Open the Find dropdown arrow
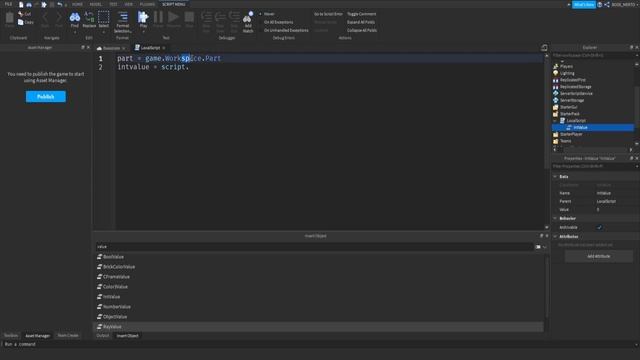The height and width of the screenshot is (360, 640). click(75, 32)
